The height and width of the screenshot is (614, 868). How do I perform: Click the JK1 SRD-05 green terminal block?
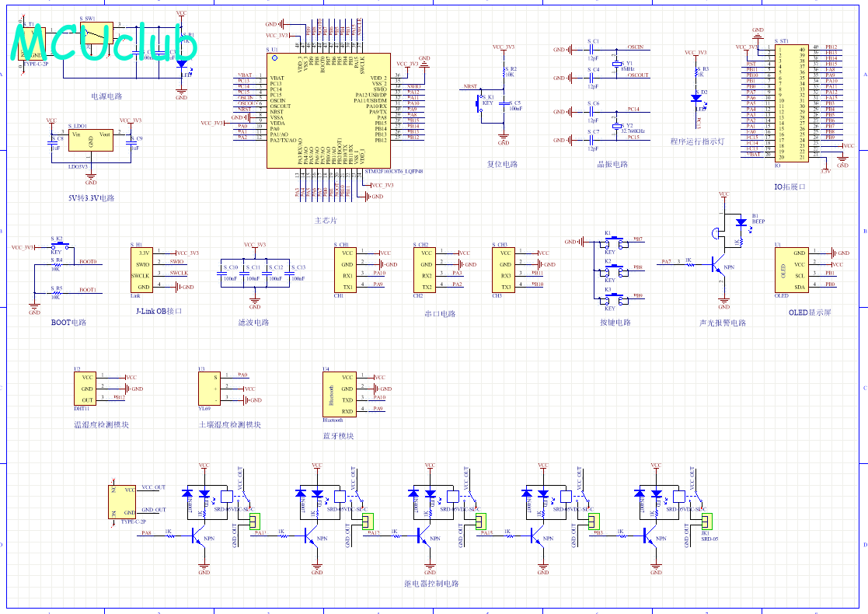[706, 521]
